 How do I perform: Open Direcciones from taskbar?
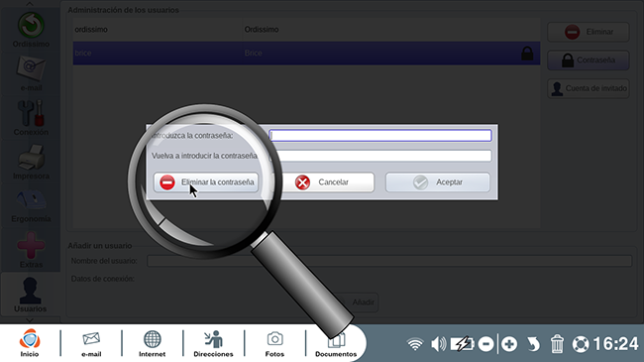tap(213, 343)
